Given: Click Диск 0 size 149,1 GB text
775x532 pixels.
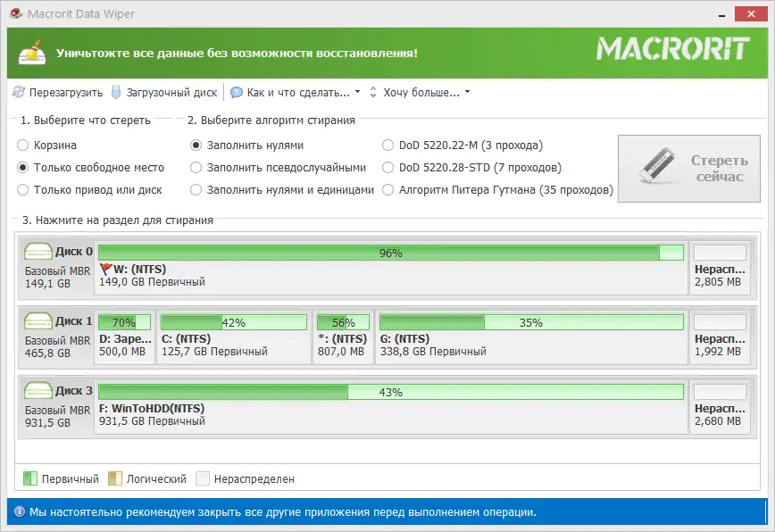Looking at the screenshot, I should pos(47,284).
